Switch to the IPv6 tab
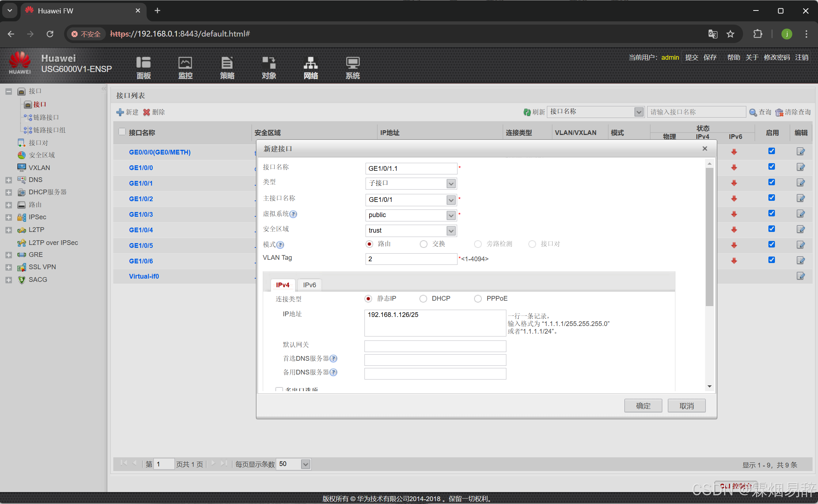Screen dimensions: 818x504 (309, 285)
